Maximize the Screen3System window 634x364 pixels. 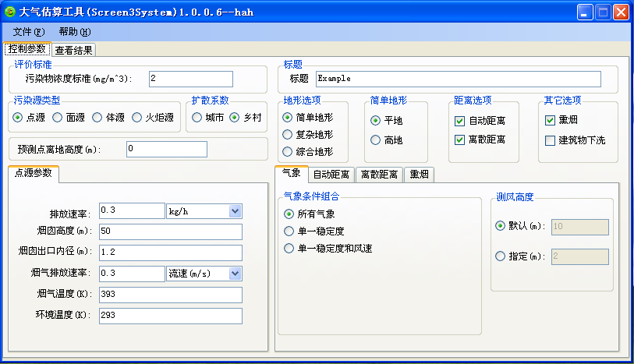tap(603, 12)
